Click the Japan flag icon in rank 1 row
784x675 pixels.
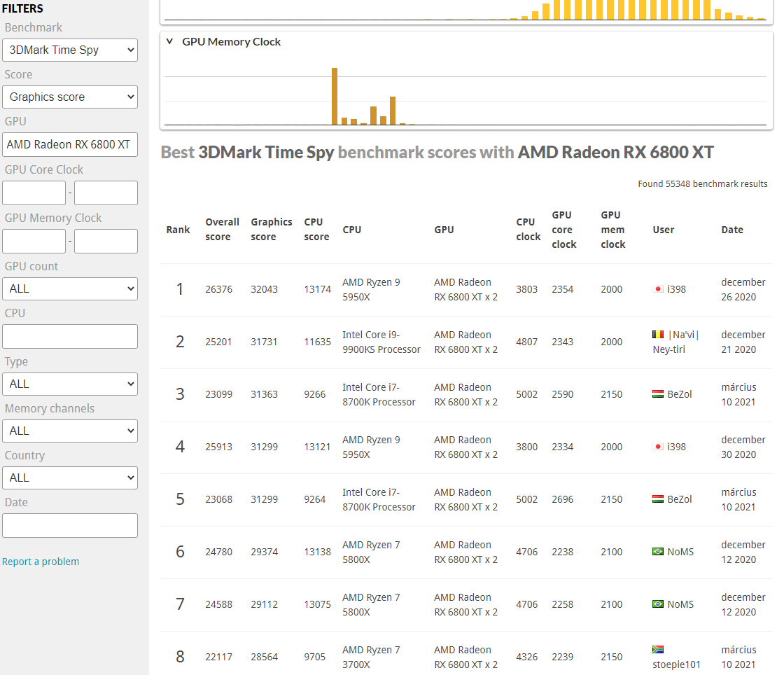(x=658, y=289)
